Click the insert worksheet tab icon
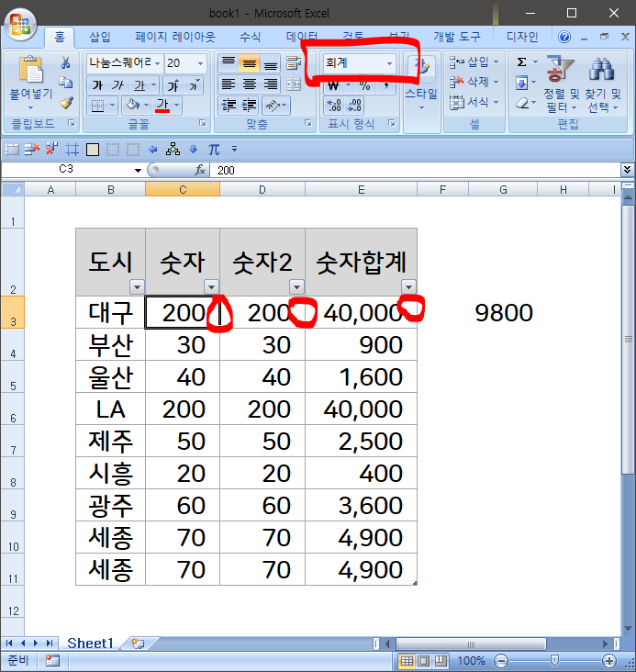 (x=138, y=643)
